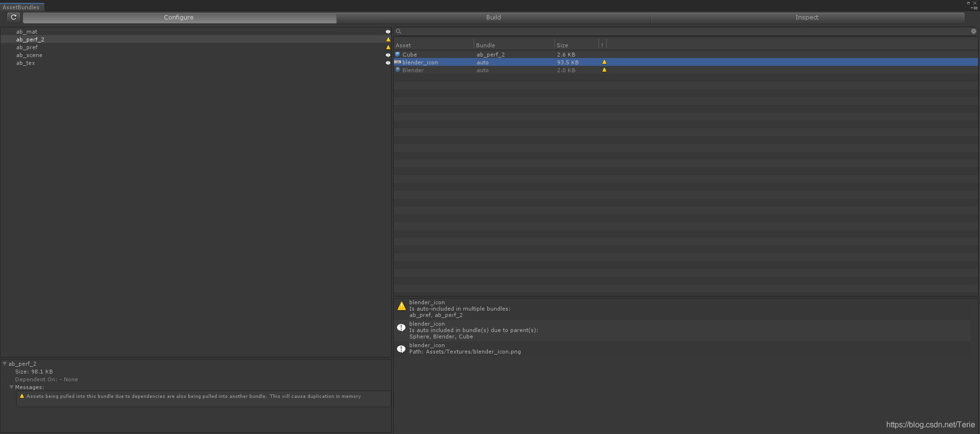Image resolution: width=980 pixels, height=434 pixels.
Task: Select the 'Path: Assets/Textures/blender_icon.png' message
Action: tap(682, 348)
